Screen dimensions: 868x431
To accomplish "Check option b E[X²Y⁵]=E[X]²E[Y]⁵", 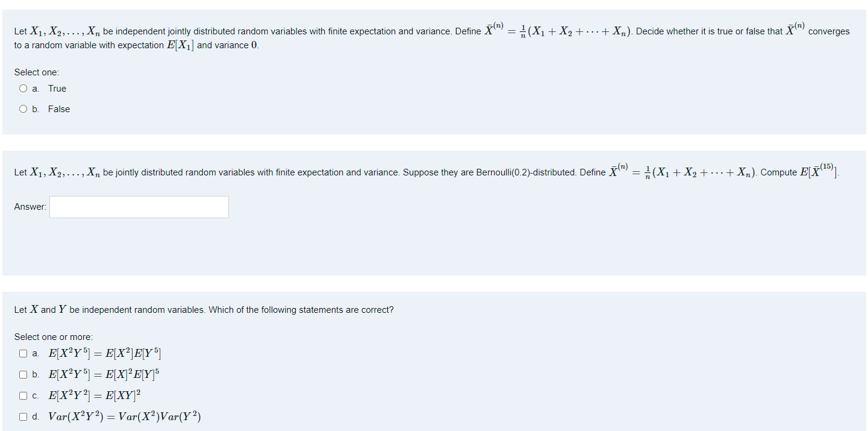I will click(x=23, y=374).
